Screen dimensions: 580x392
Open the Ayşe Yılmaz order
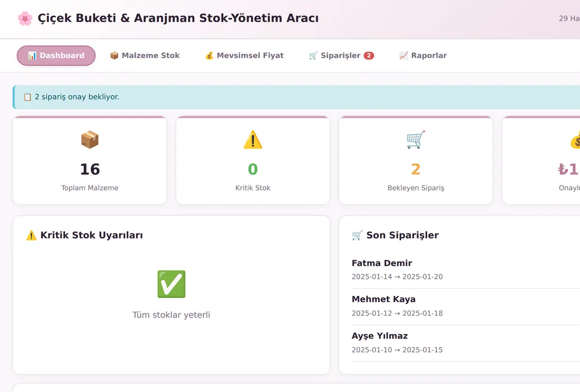pos(466,343)
